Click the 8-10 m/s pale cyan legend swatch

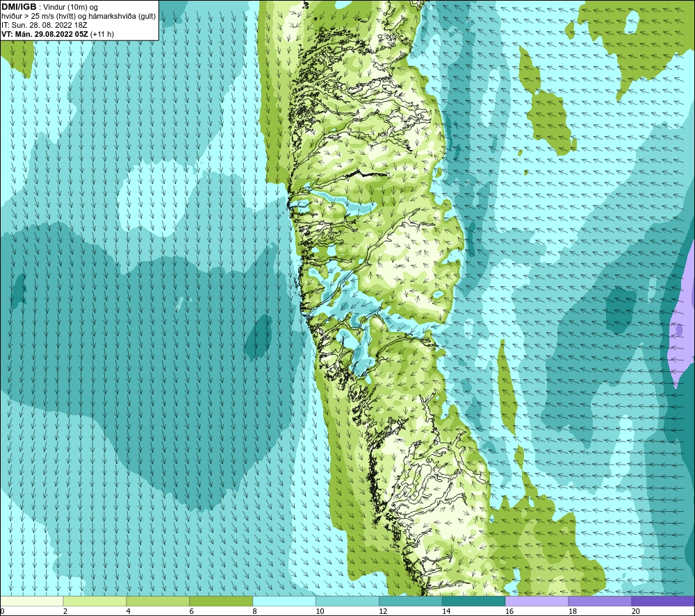coord(284,601)
